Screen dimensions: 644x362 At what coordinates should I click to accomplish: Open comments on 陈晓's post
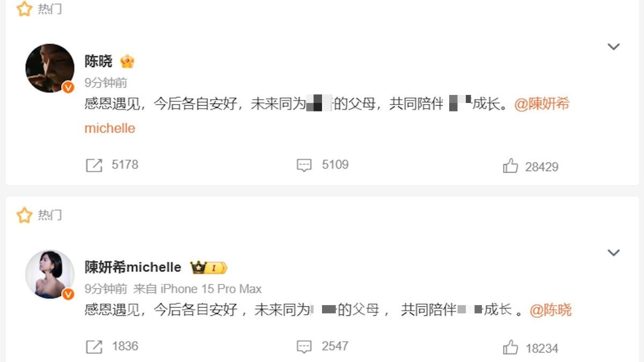304,165
